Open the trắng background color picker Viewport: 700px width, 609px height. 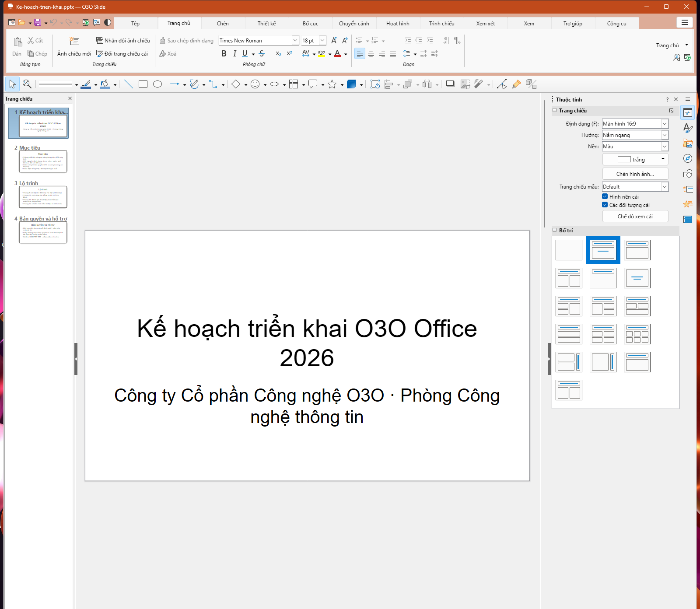tap(635, 159)
